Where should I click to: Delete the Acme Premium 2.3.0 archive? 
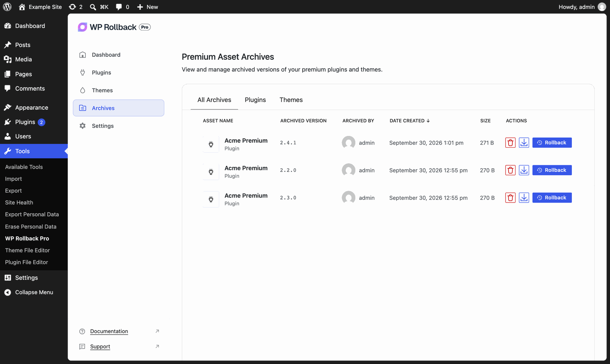(510, 198)
